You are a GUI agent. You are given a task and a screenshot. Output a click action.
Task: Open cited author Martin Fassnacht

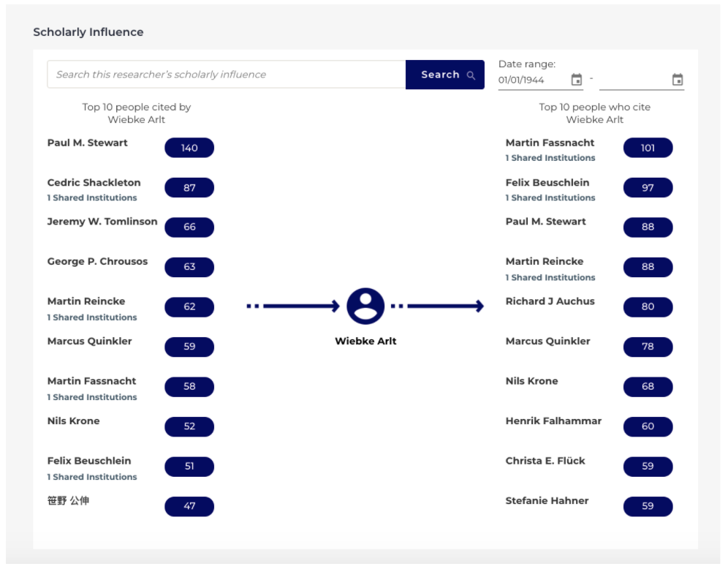click(91, 381)
